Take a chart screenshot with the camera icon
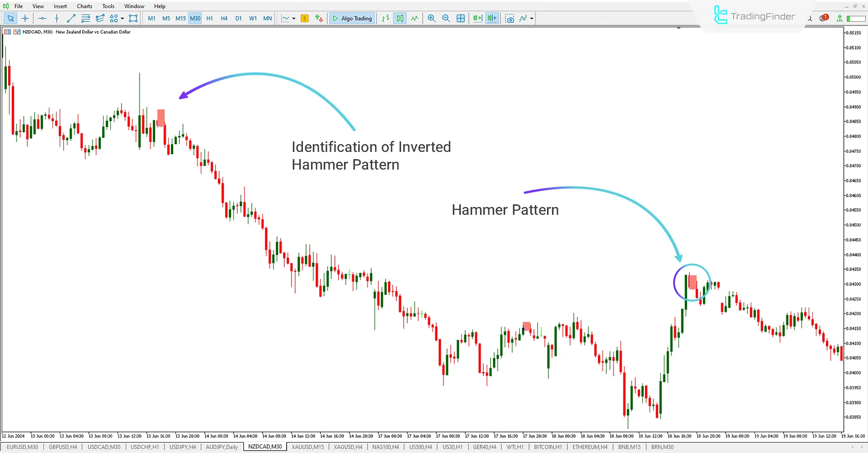Viewport: 868px width, 453px height. (x=509, y=19)
